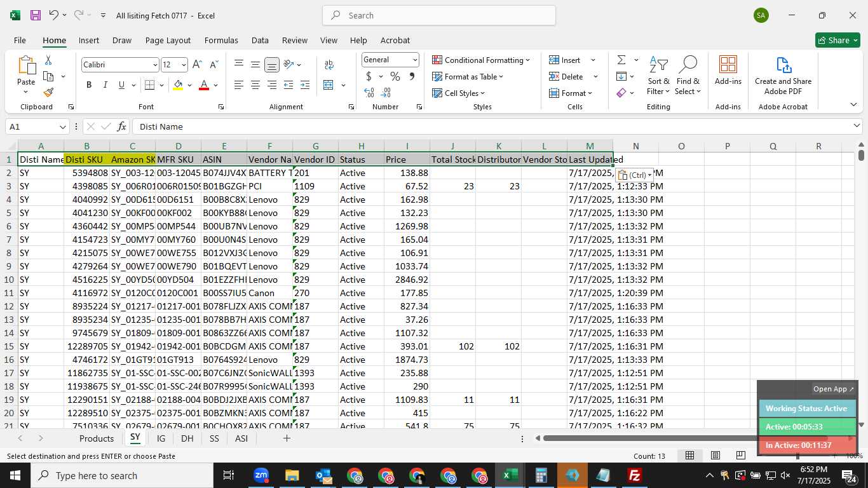
Task: Open the File menu
Action: pos(20,40)
